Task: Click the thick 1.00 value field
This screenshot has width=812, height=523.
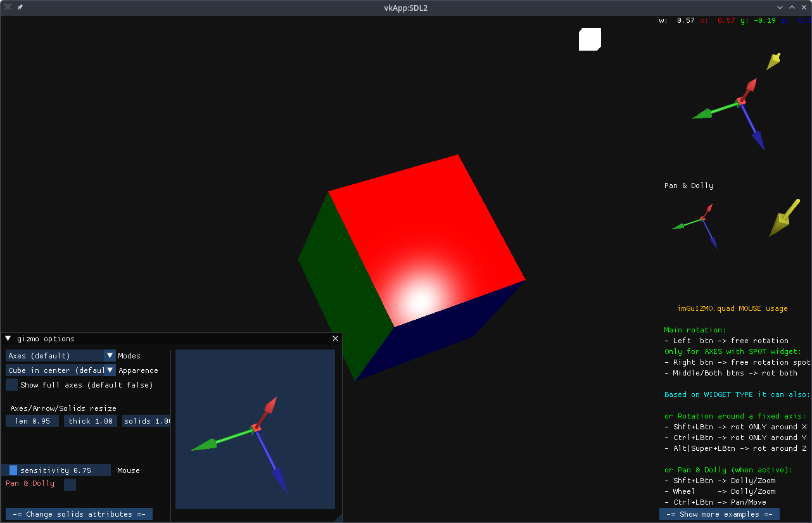Action: [x=91, y=421]
